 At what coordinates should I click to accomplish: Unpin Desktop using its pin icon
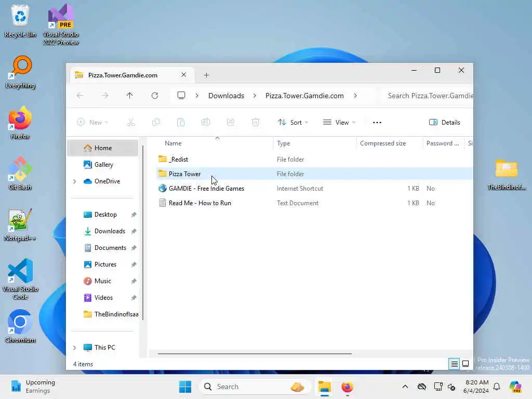134,215
